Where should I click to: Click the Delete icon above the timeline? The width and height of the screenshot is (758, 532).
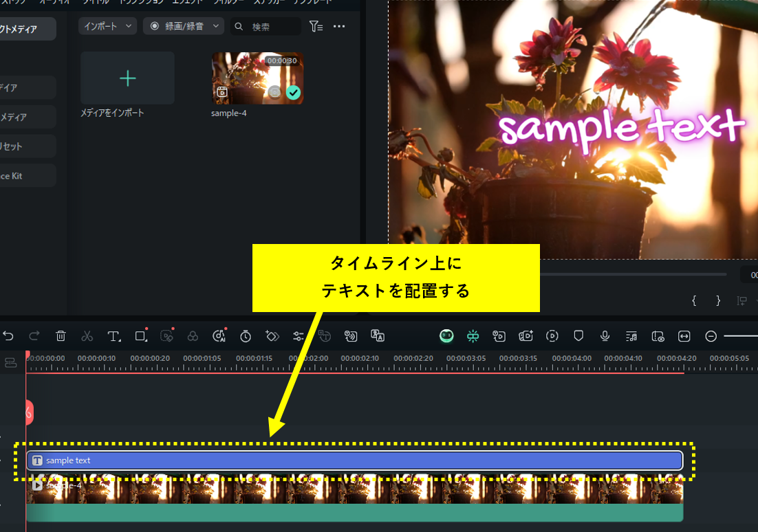click(61, 335)
